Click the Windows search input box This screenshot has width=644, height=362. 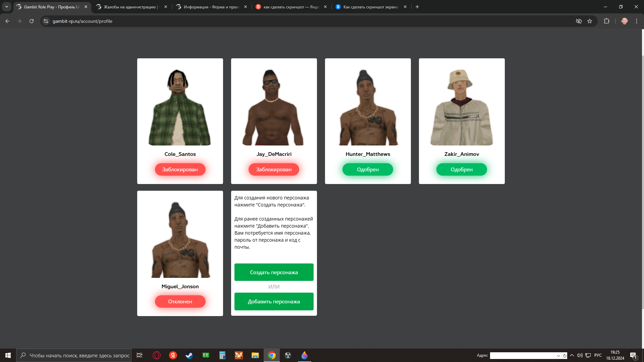(x=79, y=355)
